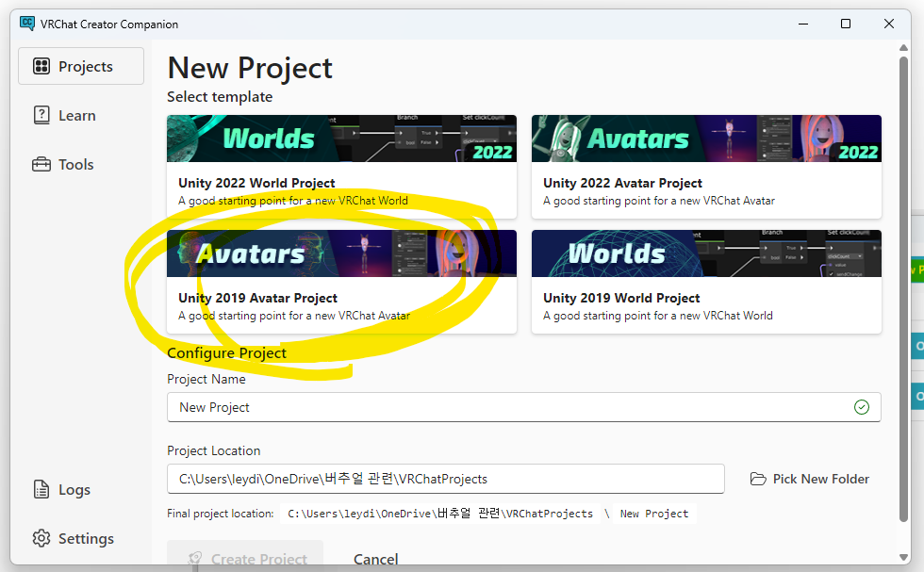Click the 'New Project' folder name in final location
This screenshot has height=572, width=924.
654,514
